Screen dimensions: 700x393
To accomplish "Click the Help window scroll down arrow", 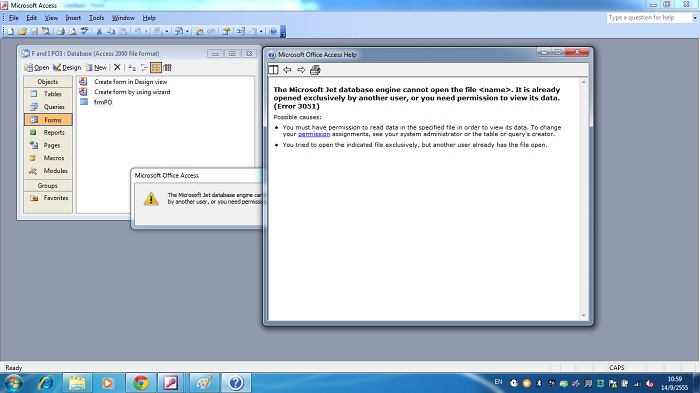I will tap(584, 316).
